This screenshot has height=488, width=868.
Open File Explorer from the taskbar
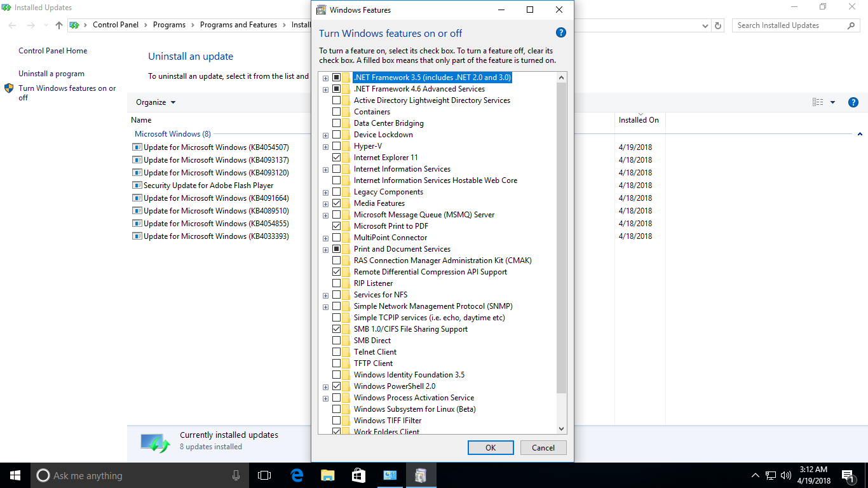coord(327,475)
